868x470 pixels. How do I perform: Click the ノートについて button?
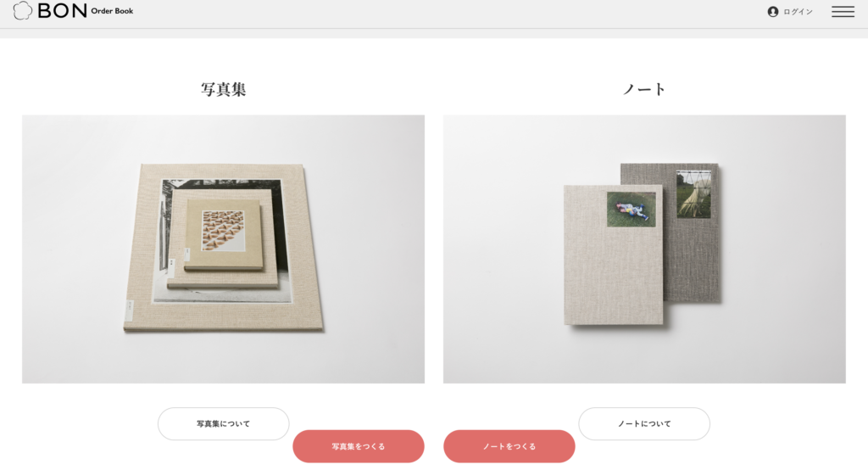[644, 424]
